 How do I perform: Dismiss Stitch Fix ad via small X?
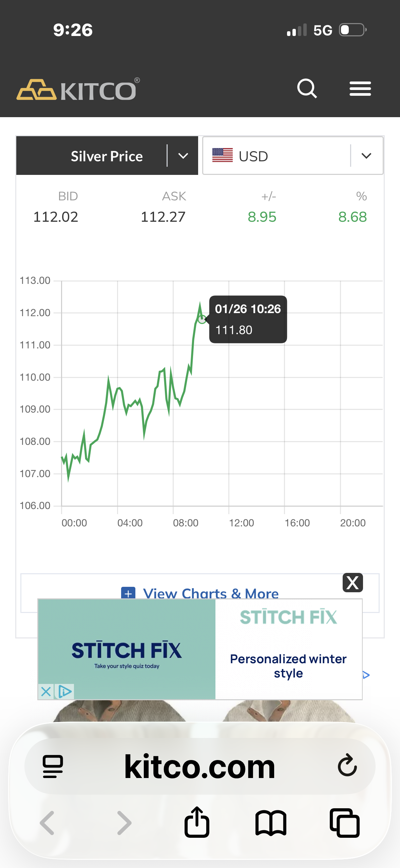pos(46,691)
